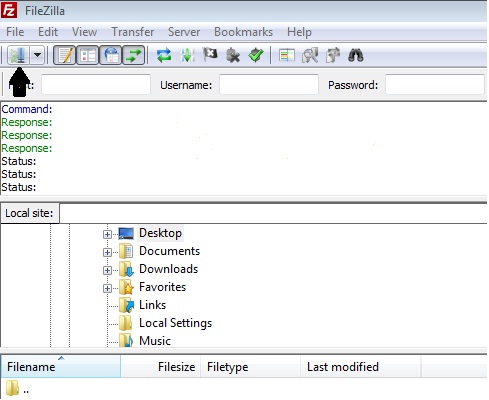
Task: Toggle the transfer queue display
Action: [134, 55]
